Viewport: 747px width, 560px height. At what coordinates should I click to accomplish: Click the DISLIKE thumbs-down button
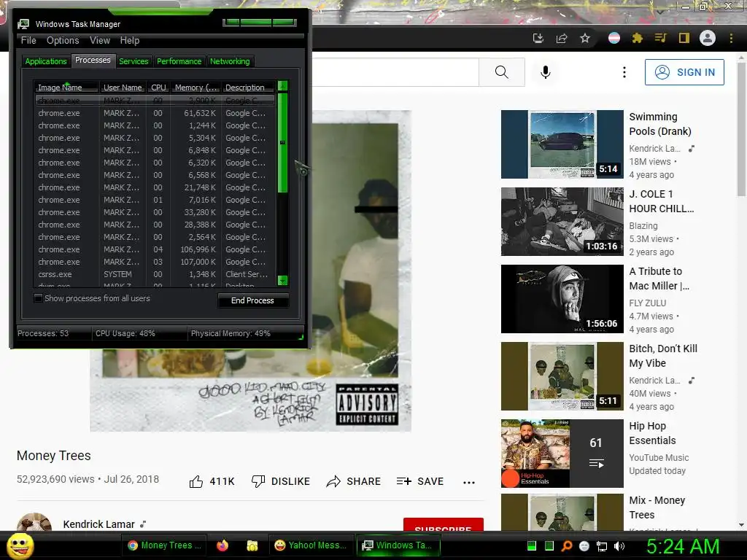point(281,481)
